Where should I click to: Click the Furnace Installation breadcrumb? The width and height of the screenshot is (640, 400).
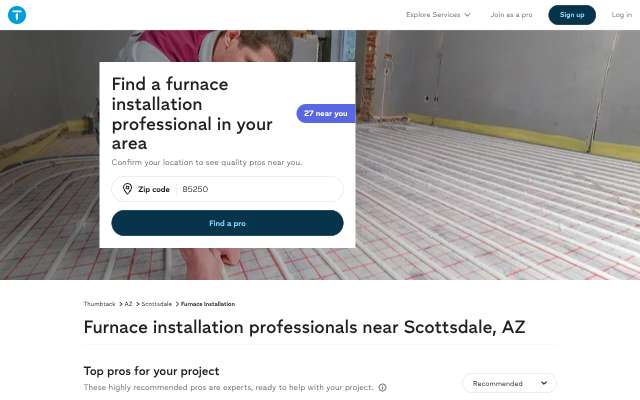click(208, 304)
